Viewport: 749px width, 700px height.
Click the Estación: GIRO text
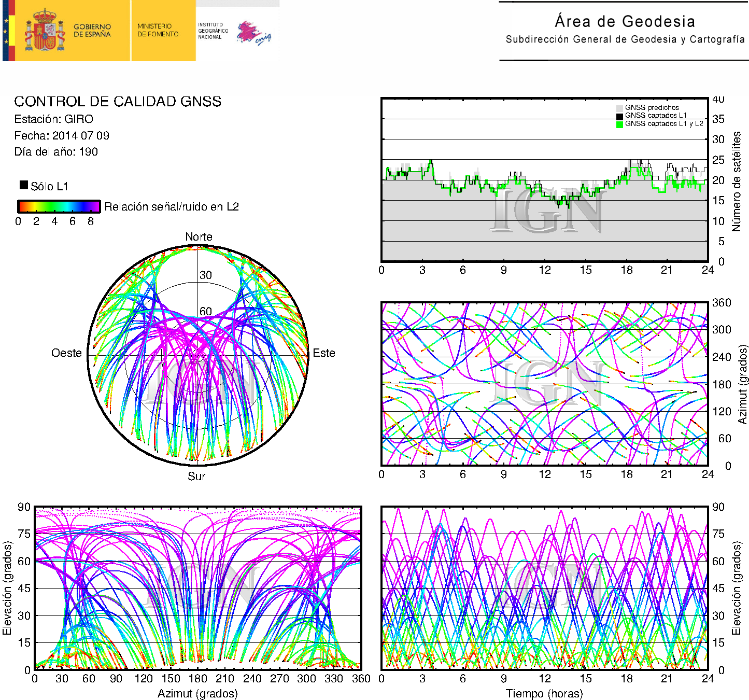point(54,119)
